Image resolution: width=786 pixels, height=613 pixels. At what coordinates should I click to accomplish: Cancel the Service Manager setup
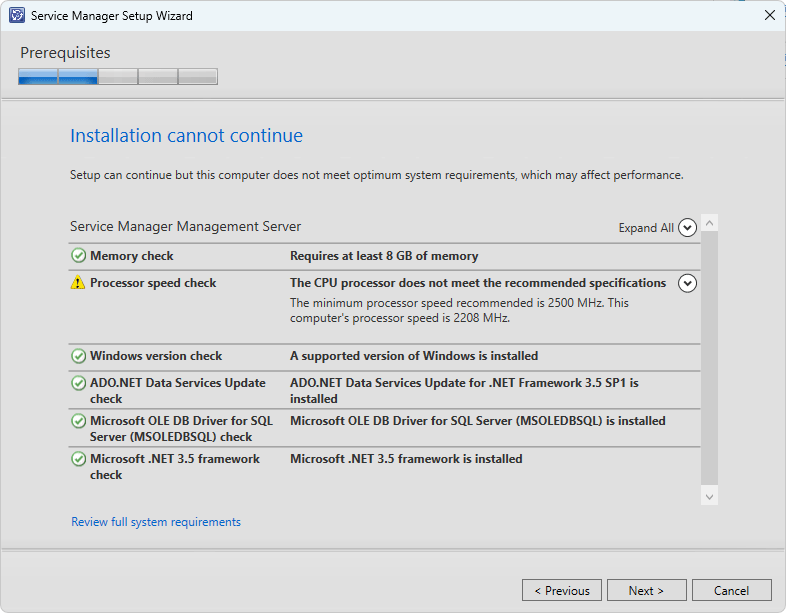tap(732, 590)
